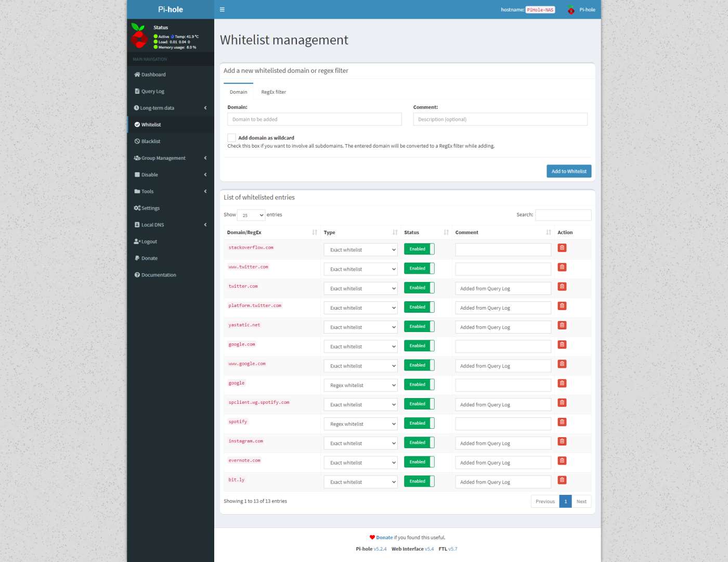Open the Pi-hole user menu in the header
Viewport: 728px width, 562px height.
coord(581,9)
